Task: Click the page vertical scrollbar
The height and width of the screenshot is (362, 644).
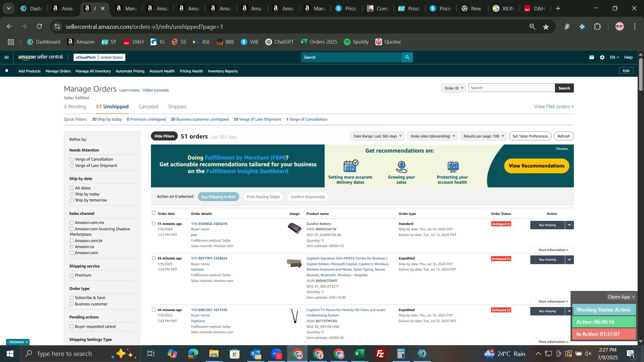Action: coord(641,75)
